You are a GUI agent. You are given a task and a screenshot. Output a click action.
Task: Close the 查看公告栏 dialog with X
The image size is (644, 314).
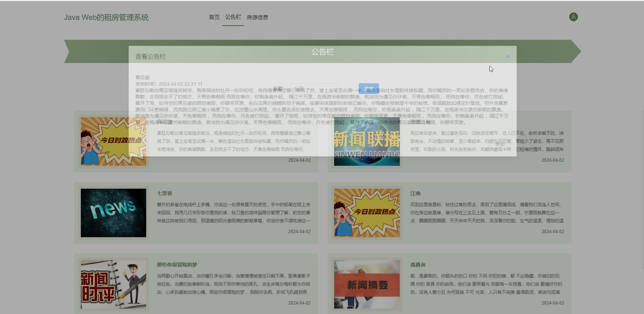(507, 56)
